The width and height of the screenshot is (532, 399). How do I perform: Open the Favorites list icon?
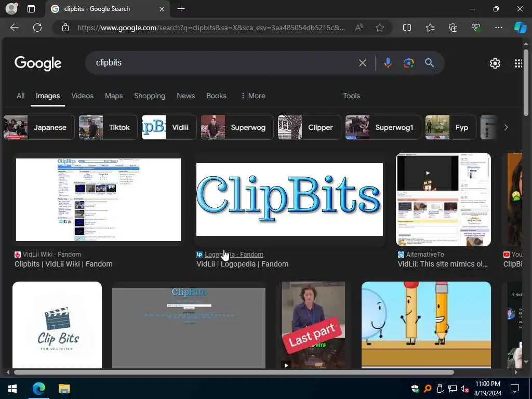[430, 28]
